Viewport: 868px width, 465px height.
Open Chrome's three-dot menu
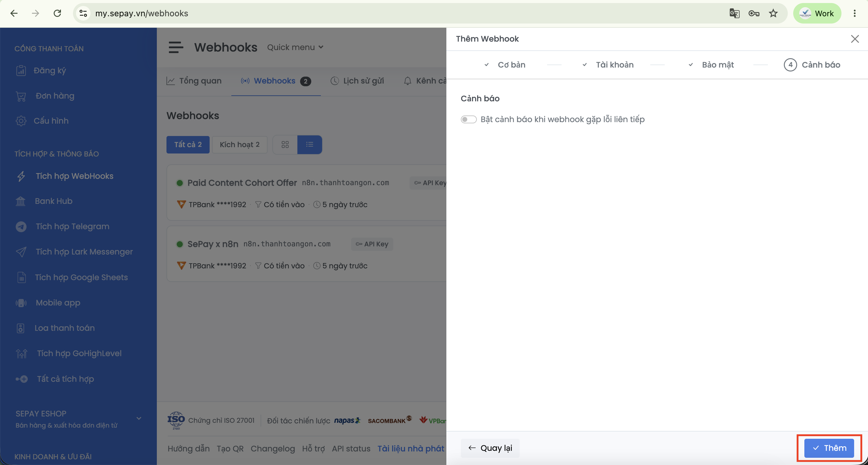point(854,14)
